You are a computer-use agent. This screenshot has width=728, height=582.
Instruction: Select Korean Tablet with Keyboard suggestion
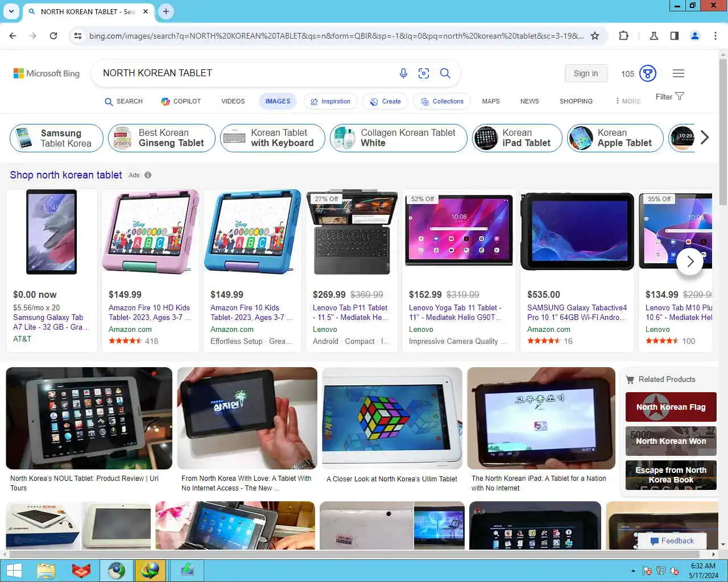[272, 138]
